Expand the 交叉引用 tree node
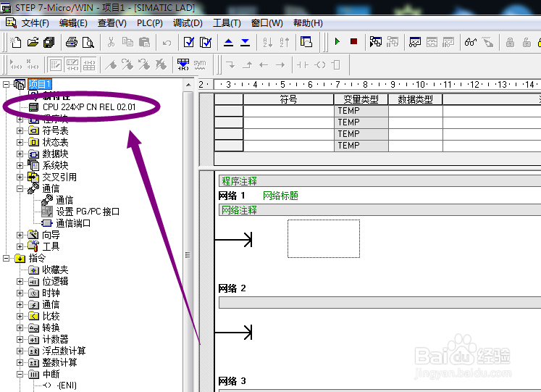This screenshot has height=392, width=541. (x=20, y=177)
